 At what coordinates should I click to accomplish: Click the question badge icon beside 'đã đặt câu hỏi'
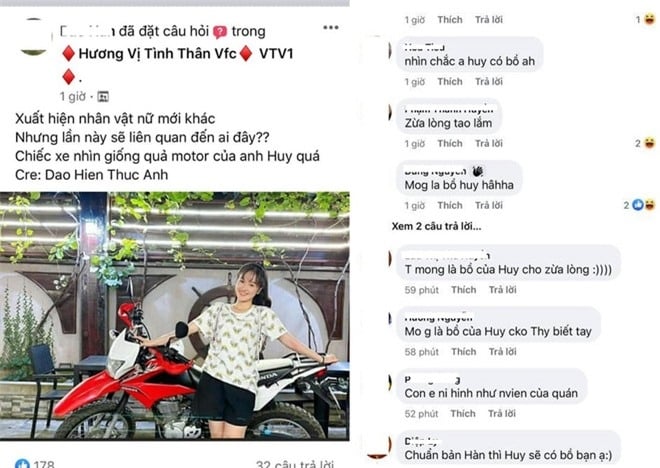[x=220, y=32]
